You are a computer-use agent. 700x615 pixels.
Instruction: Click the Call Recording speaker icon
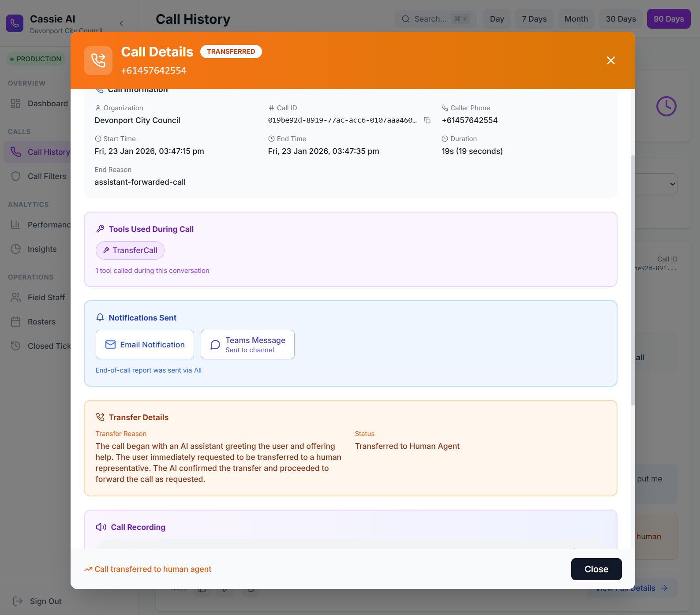101,527
